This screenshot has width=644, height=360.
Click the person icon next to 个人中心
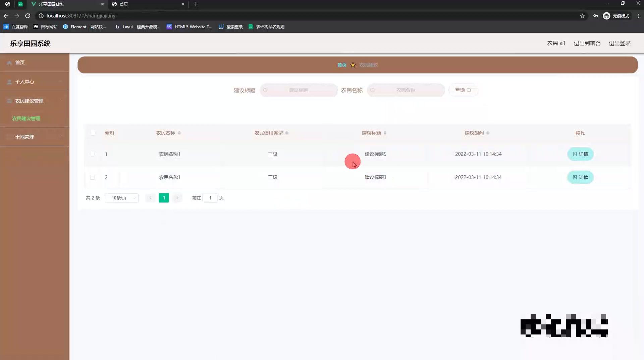9,82
